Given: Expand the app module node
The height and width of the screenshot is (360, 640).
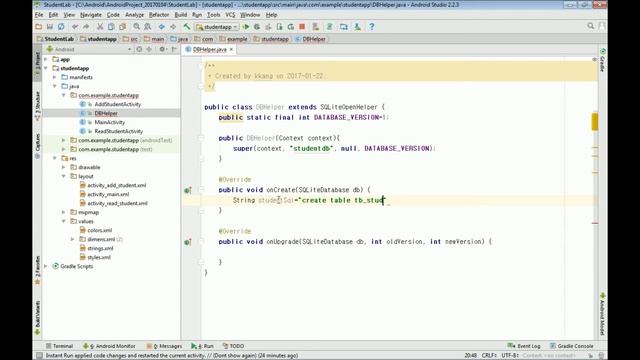Looking at the screenshot, I should coord(46,60).
